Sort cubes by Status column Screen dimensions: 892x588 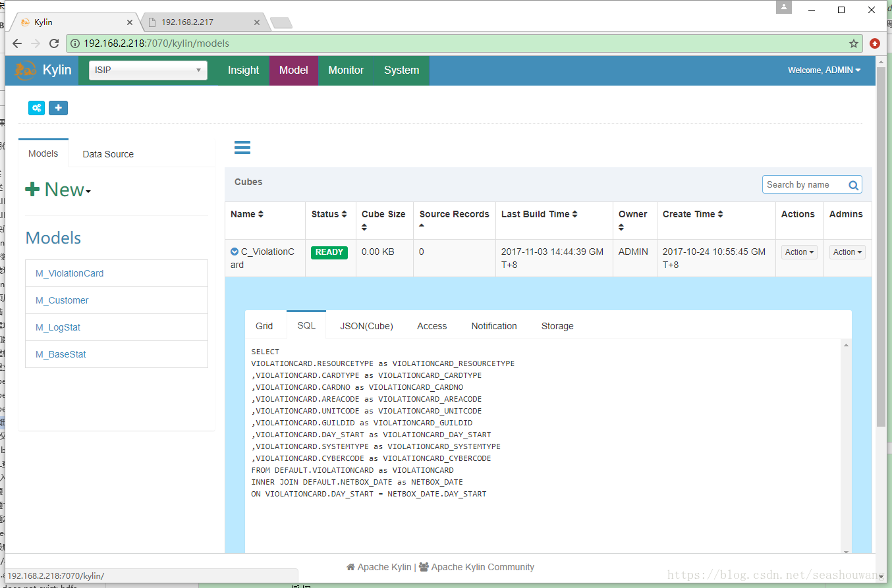pyautogui.click(x=329, y=214)
